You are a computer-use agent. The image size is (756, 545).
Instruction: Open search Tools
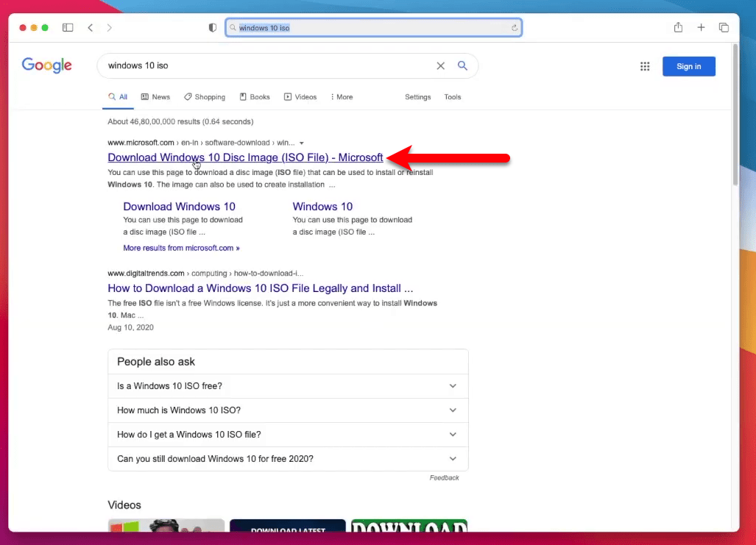click(452, 97)
